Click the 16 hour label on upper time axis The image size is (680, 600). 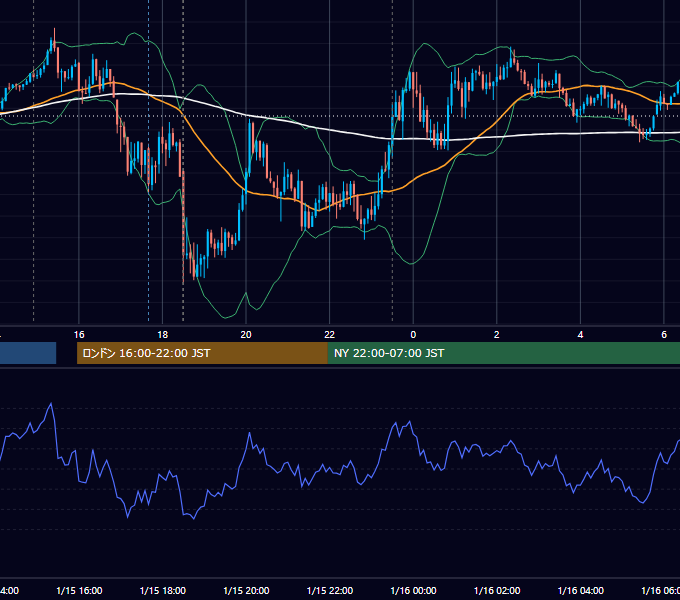[x=79, y=335]
